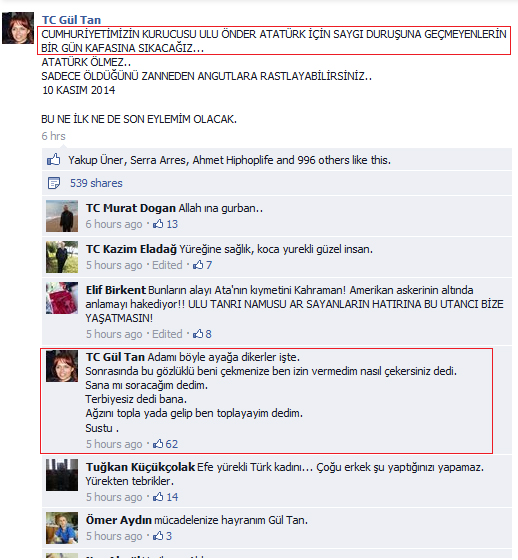Click Ömer Aydın's avatar thumbnail
This screenshot has height=560, width=518.
pyautogui.click(x=62, y=528)
